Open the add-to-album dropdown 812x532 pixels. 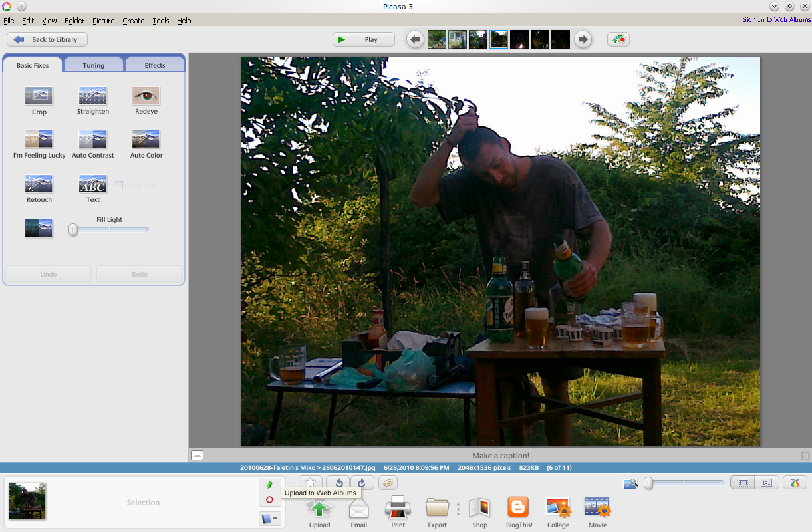[x=269, y=519]
